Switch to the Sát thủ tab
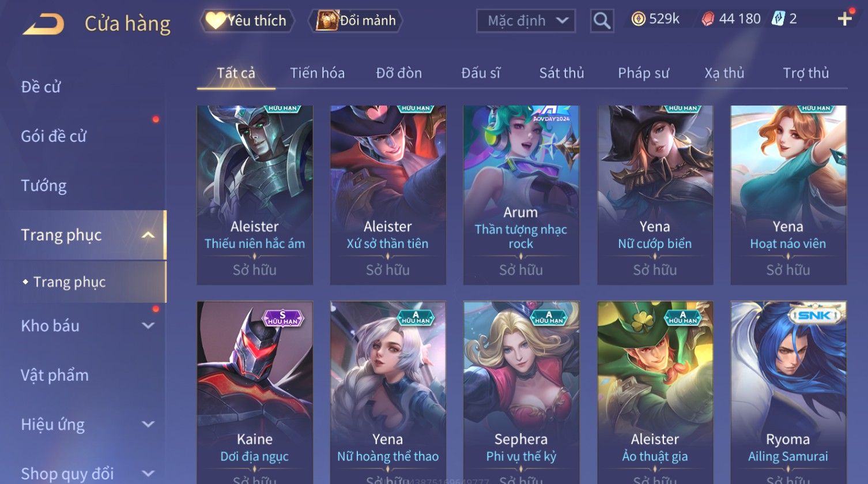Viewport: 868px width, 484px height. click(x=561, y=73)
